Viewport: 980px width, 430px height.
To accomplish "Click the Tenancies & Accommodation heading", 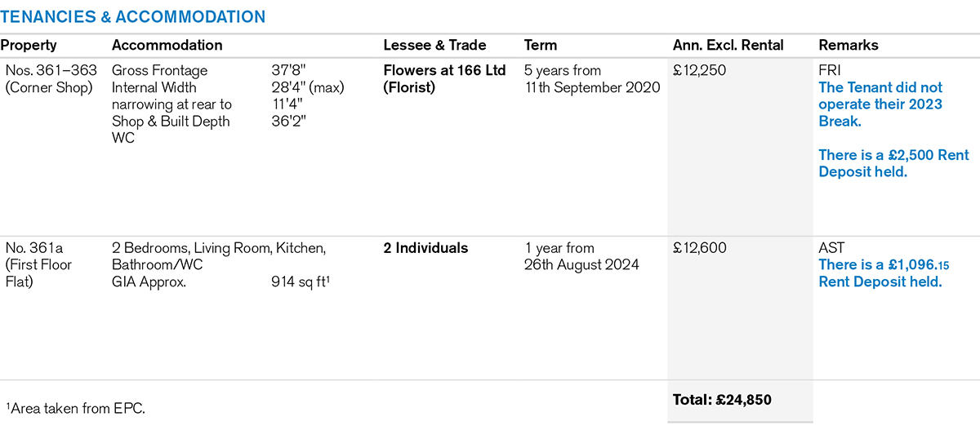I will tap(133, 16).
